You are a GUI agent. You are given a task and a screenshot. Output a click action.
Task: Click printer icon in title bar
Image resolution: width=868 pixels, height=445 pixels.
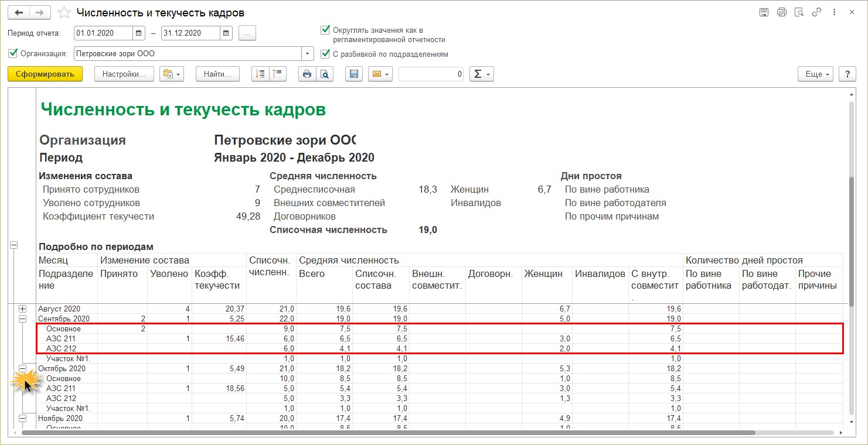[781, 12]
